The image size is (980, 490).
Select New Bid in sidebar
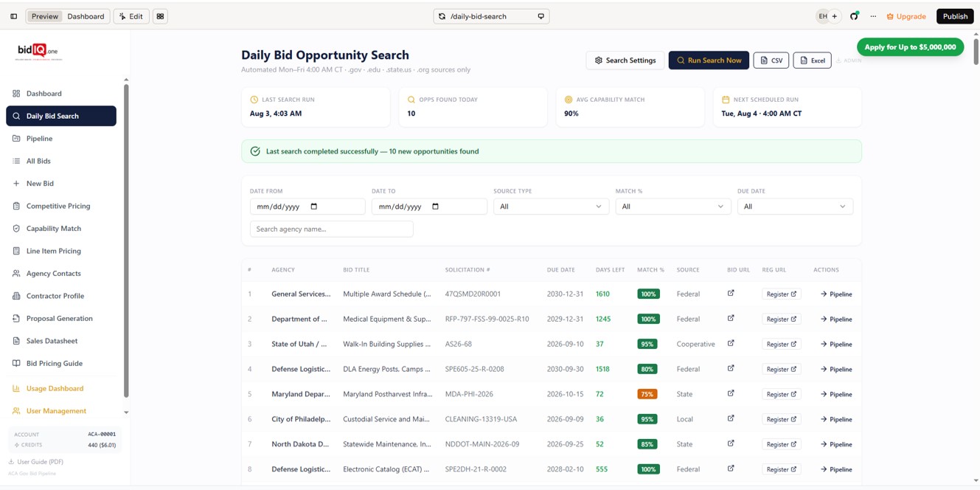[61, 184]
